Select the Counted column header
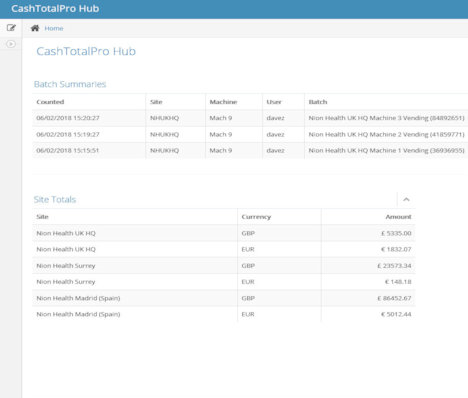468x398 pixels. (50, 102)
